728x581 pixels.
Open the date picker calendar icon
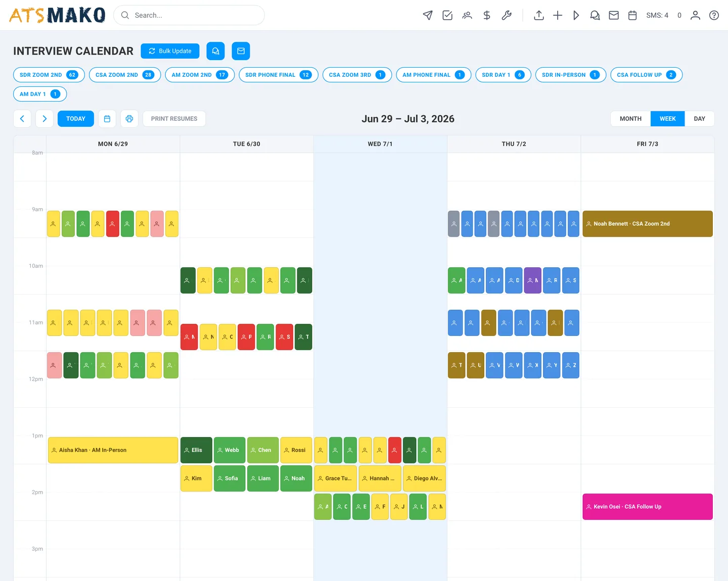click(x=107, y=119)
